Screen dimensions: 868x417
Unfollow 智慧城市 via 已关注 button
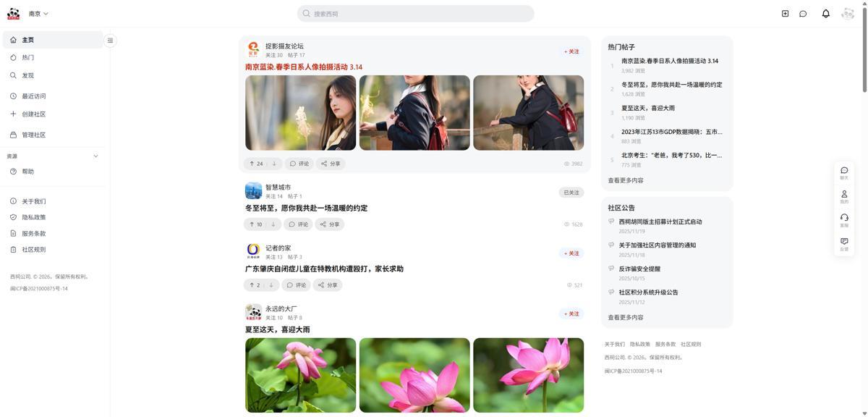571,193
